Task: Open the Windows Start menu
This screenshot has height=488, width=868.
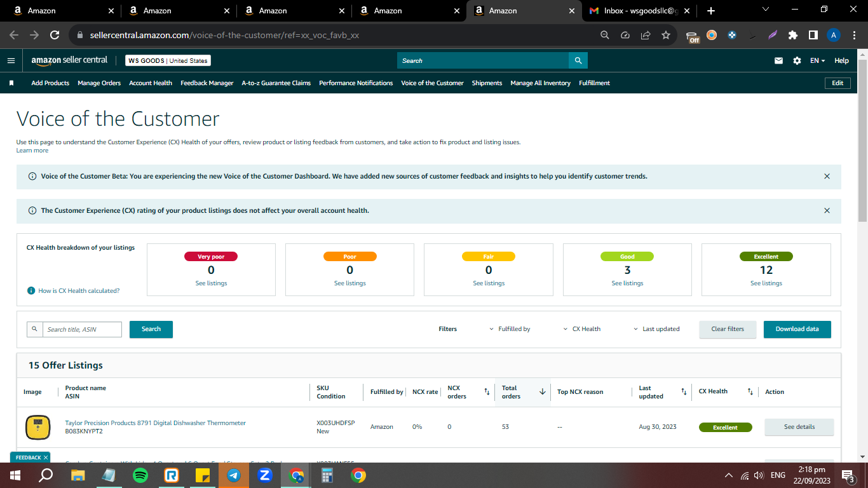Action: (15, 475)
